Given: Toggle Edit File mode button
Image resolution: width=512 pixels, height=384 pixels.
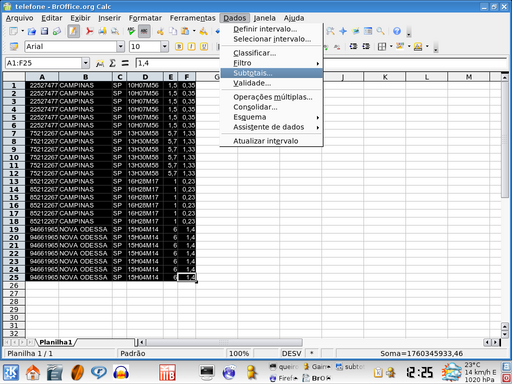Looking at the screenshot, I should click(x=73, y=31).
